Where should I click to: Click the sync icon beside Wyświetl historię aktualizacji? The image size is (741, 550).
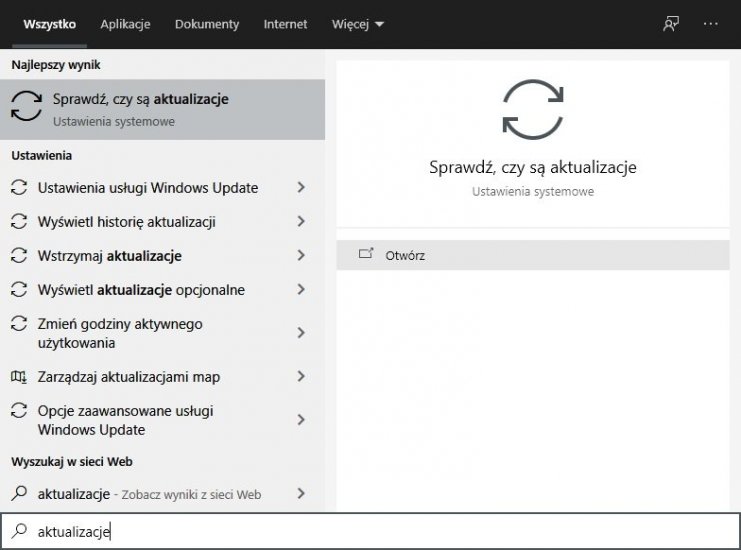(x=18, y=222)
